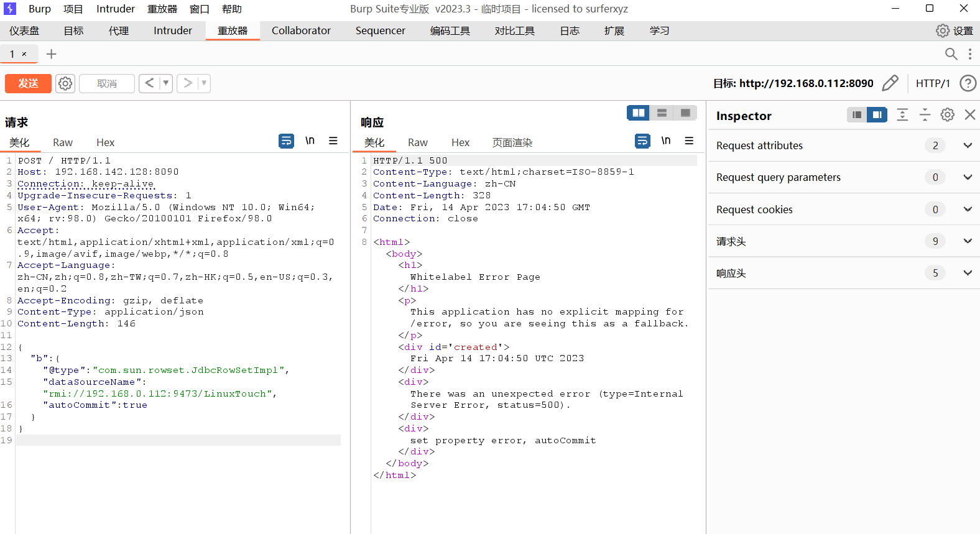Close Repeater tab 1
980x534 pixels.
[x=24, y=54]
